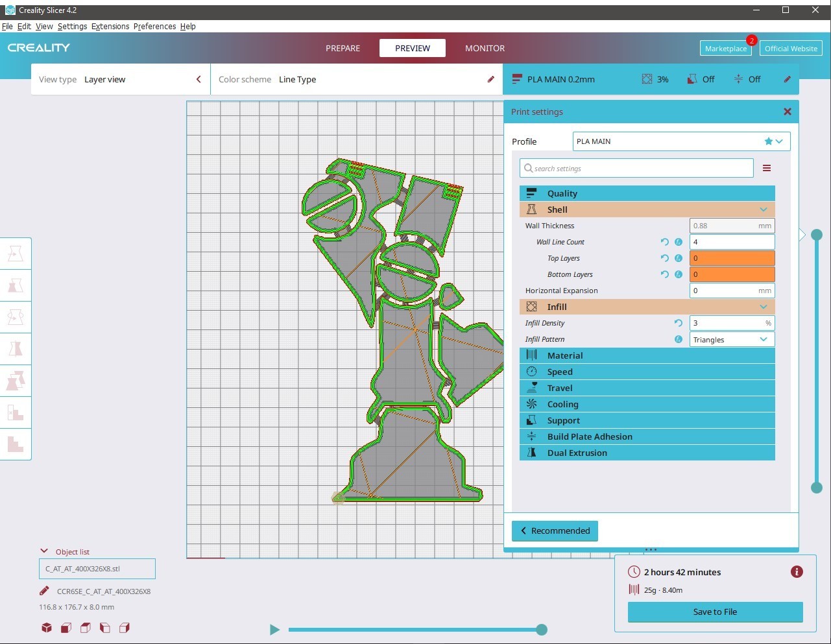The height and width of the screenshot is (644, 831).
Task: Click the Save to File button
Action: coord(715,612)
